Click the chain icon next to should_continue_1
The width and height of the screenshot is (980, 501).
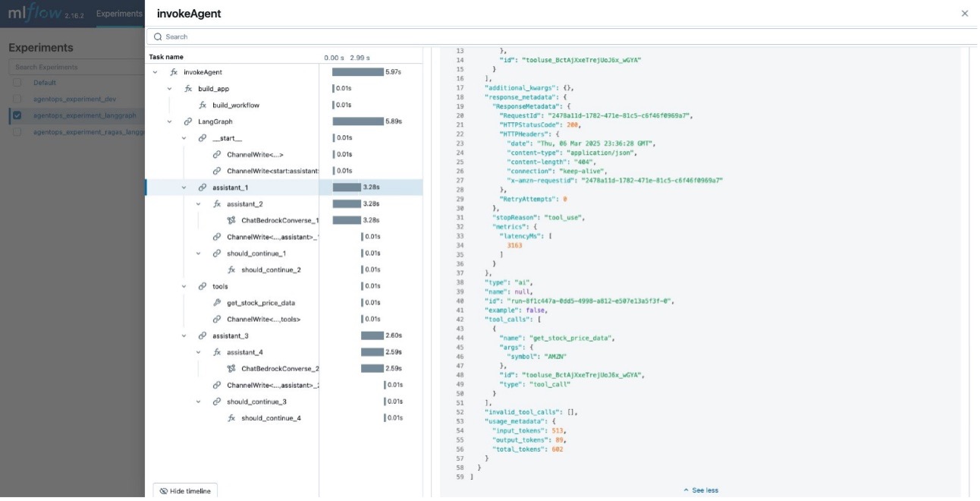click(217, 254)
